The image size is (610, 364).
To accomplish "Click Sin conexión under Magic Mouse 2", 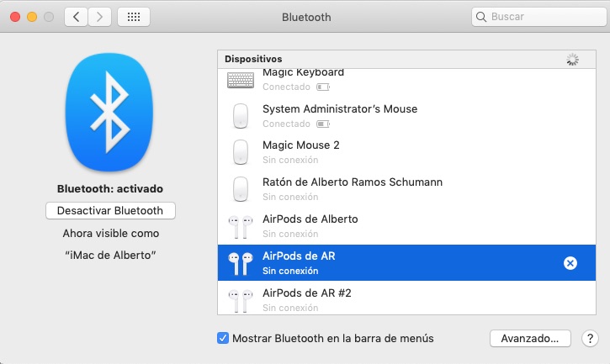I will (290, 160).
